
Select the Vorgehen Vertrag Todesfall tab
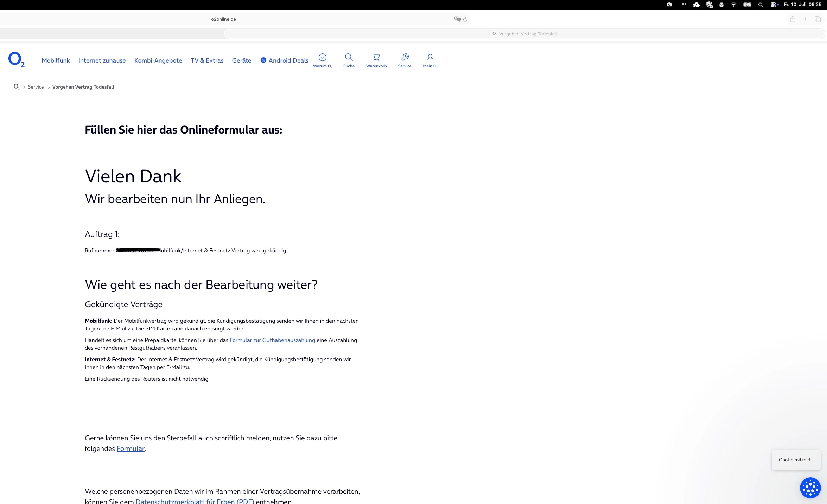(524, 34)
